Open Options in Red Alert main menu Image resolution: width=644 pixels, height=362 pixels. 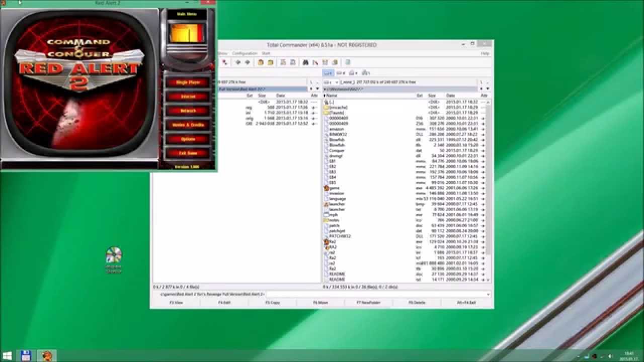[188, 138]
